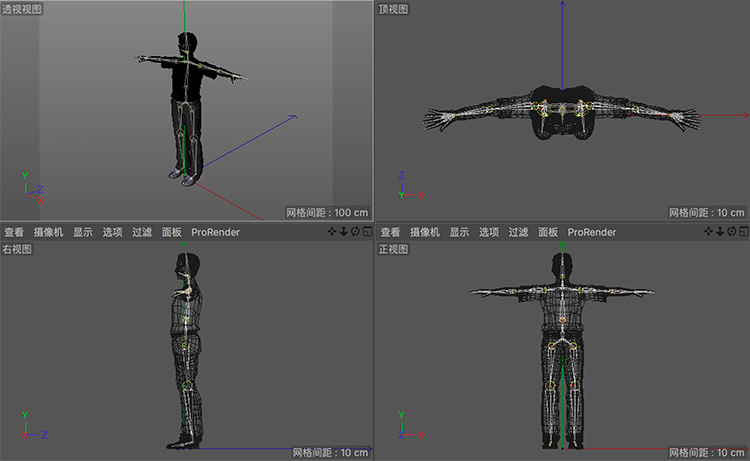The height and width of the screenshot is (461, 750).
Task: Click the pan view icon above 右视图
Action: click(331, 232)
